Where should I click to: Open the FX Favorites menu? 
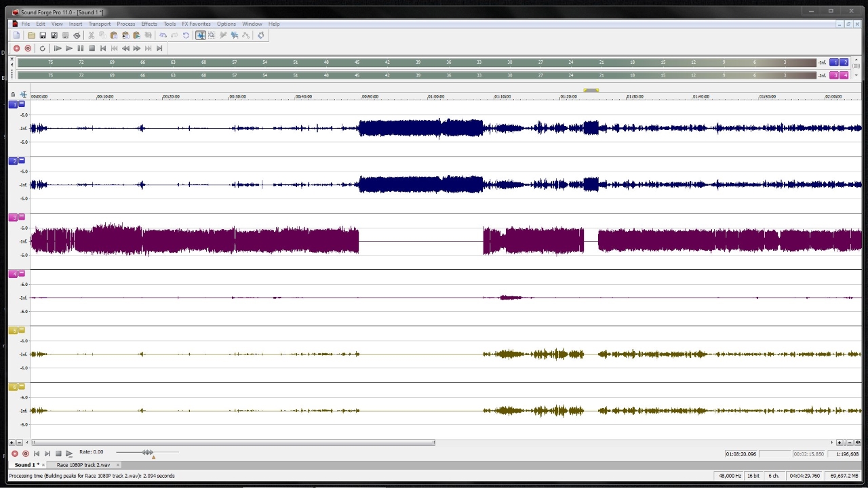pyautogui.click(x=196, y=24)
